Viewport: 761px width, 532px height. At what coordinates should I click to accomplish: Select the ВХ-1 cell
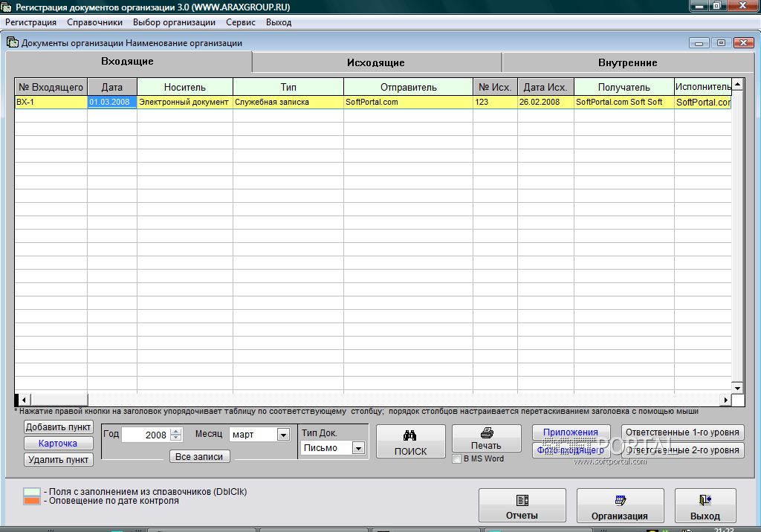51,102
